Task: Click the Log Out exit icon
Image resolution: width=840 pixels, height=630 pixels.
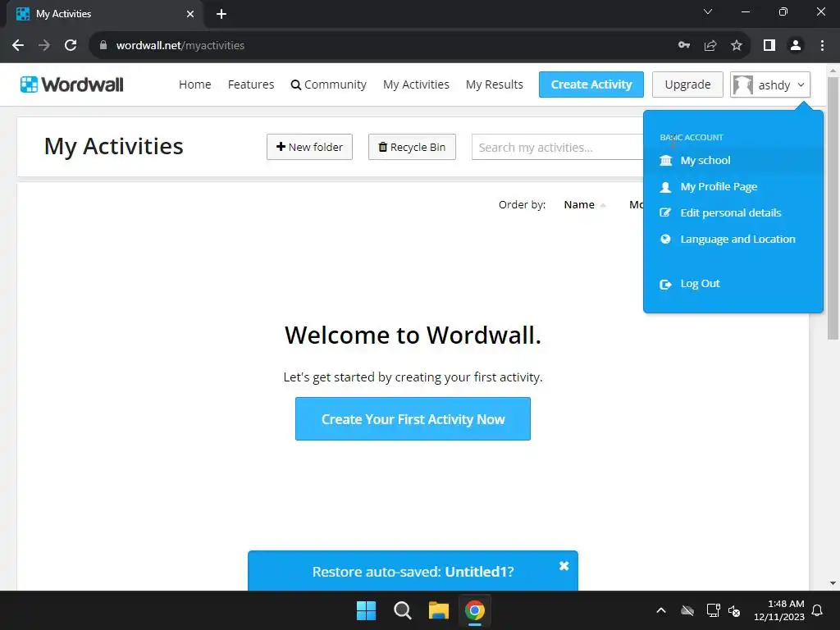Action: coord(665,284)
